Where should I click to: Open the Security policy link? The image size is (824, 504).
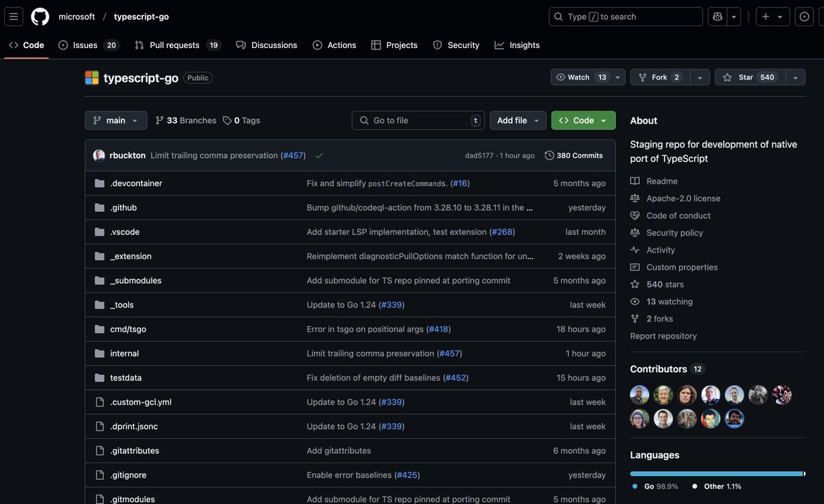[x=667, y=233]
